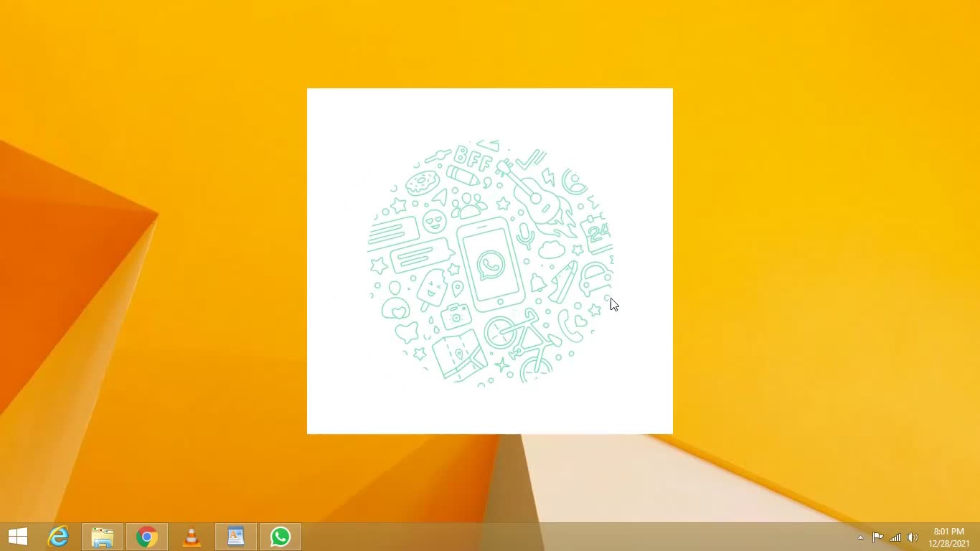Open File Explorer from the taskbar
This screenshot has height=551, width=980.
103,537
